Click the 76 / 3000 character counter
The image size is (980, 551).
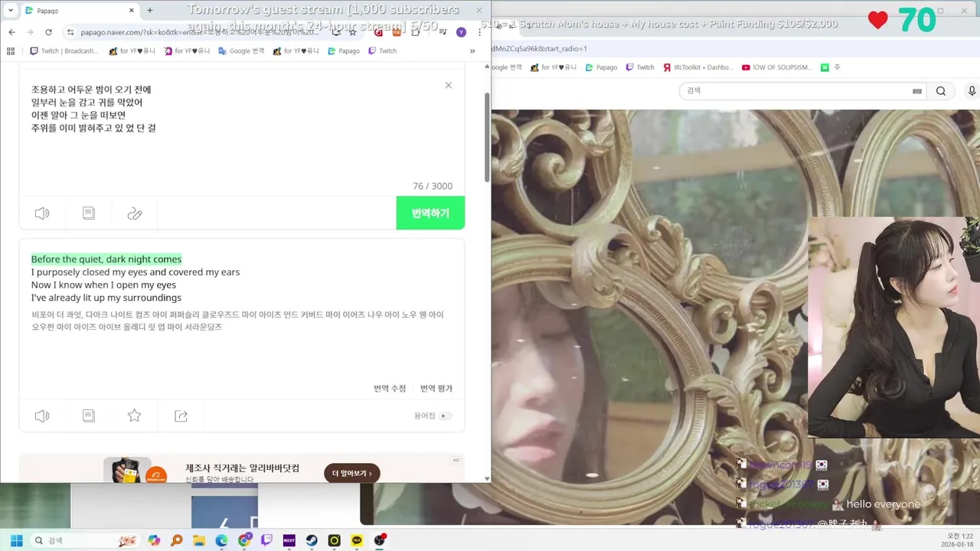click(433, 186)
